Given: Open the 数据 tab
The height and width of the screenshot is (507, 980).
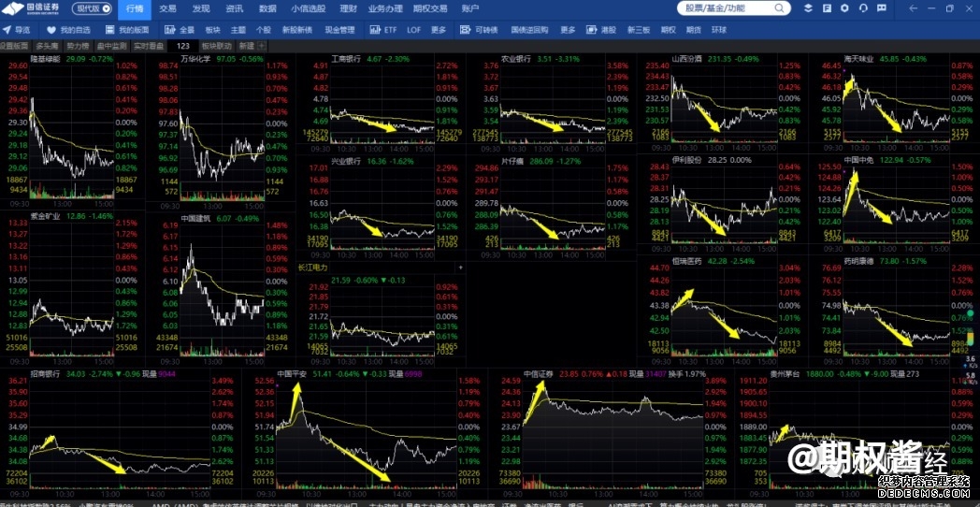Looking at the screenshot, I should tap(267, 8).
